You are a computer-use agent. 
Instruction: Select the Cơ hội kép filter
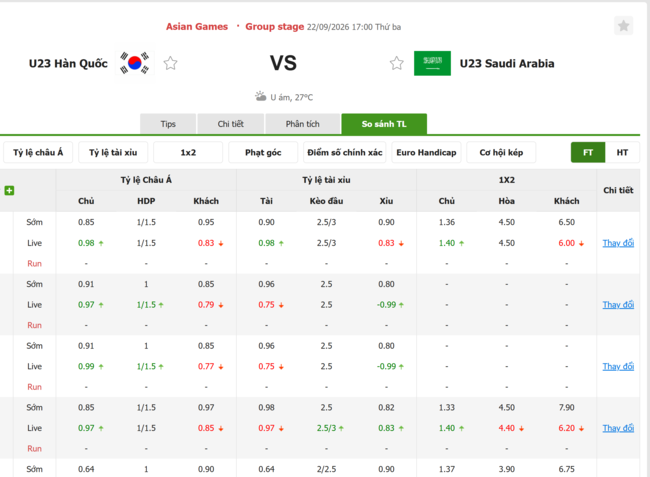(501, 153)
